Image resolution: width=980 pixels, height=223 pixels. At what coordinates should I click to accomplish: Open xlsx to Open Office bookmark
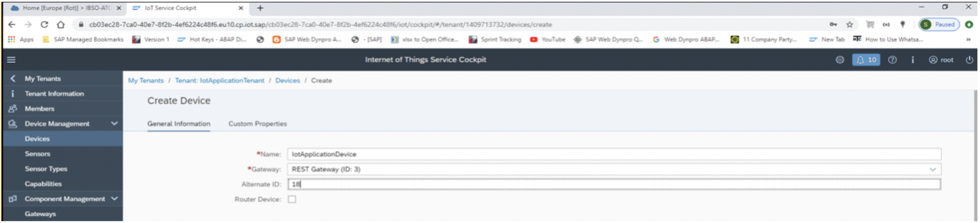425,39
